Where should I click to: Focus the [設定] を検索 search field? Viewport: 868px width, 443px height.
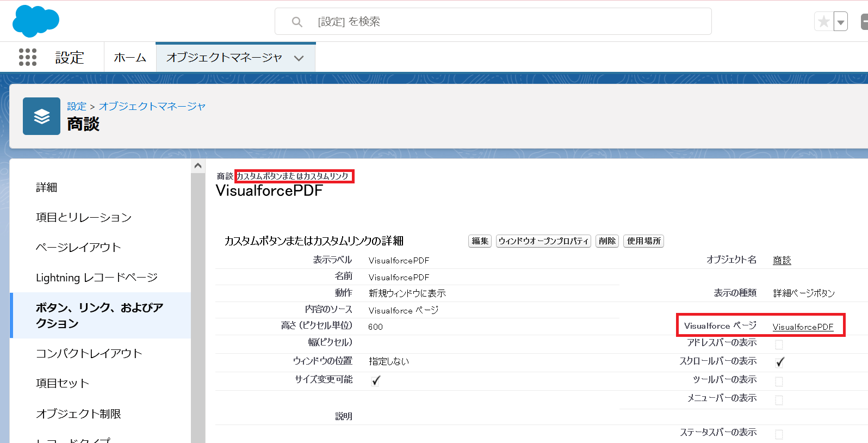pyautogui.click(x=493, y=21)
